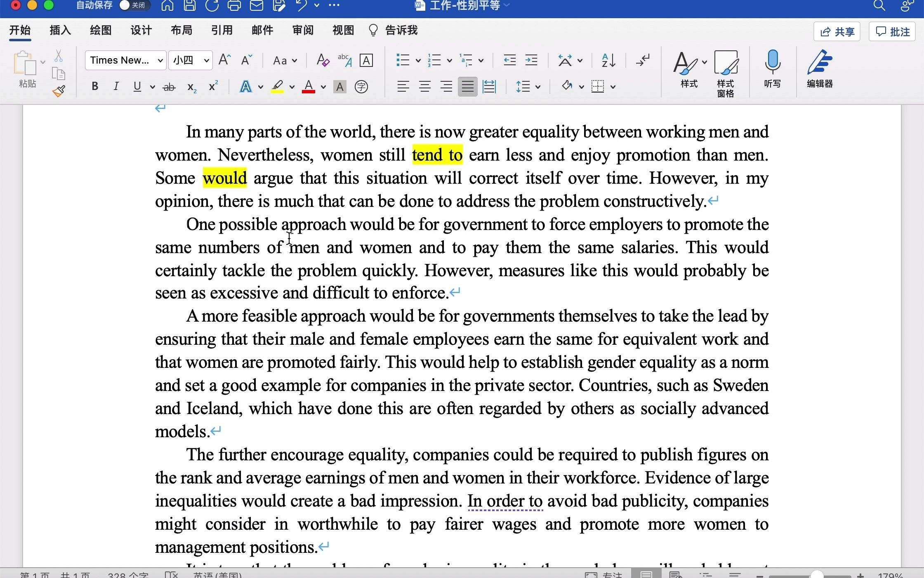924x578 pixels.
Task: Toggle Character Shading
Action: click(339, 87)
